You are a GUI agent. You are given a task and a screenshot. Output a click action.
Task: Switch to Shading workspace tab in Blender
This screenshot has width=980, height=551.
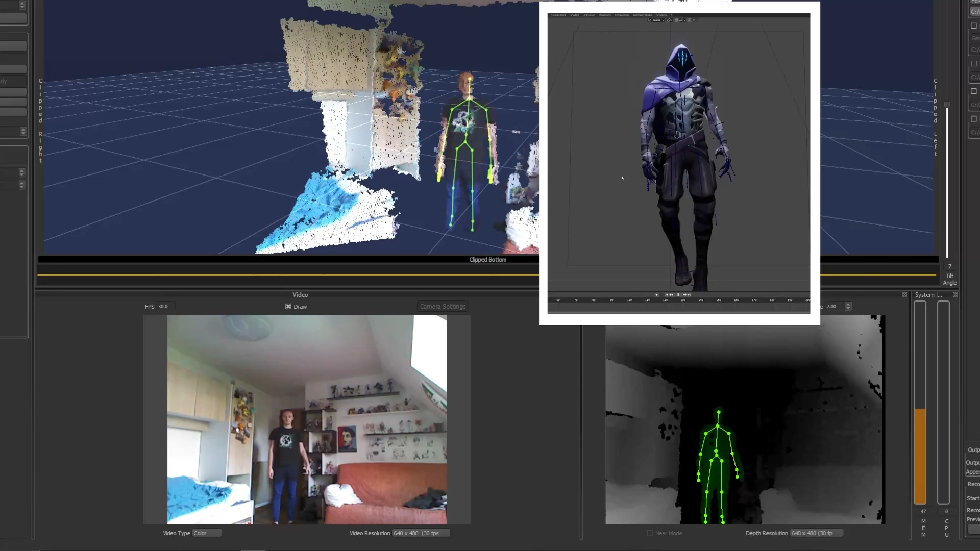[x=575, y=15]
